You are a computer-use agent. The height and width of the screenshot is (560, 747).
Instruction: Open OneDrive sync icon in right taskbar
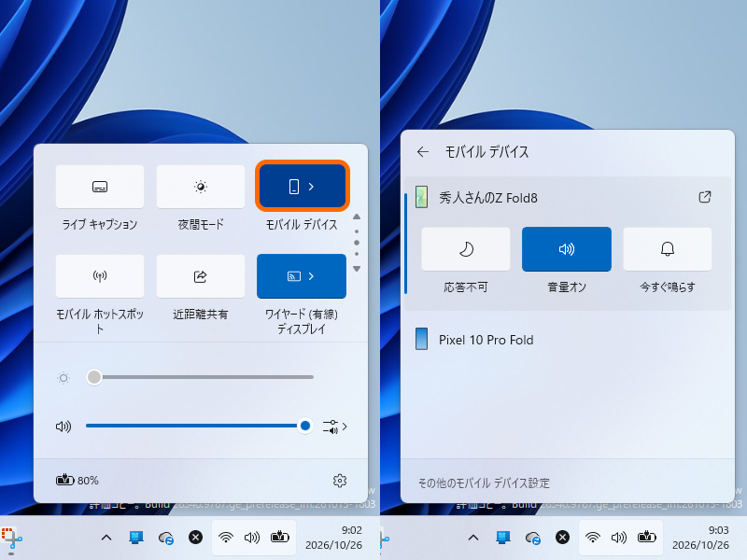coord(532,538)
